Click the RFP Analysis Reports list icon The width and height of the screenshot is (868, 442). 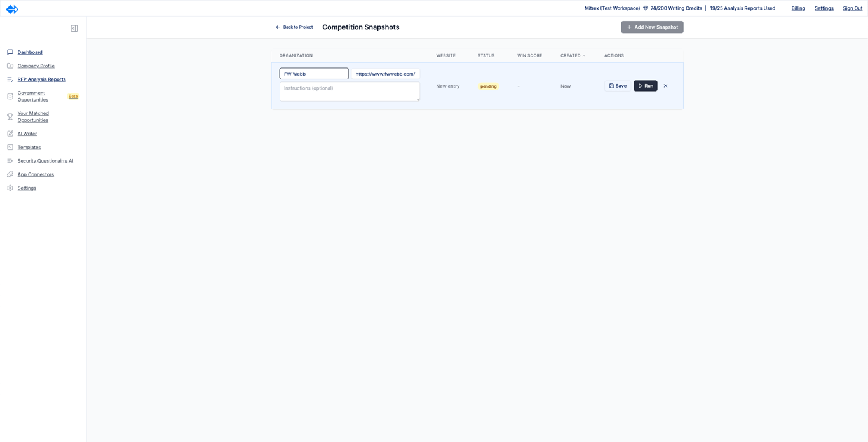10,79
